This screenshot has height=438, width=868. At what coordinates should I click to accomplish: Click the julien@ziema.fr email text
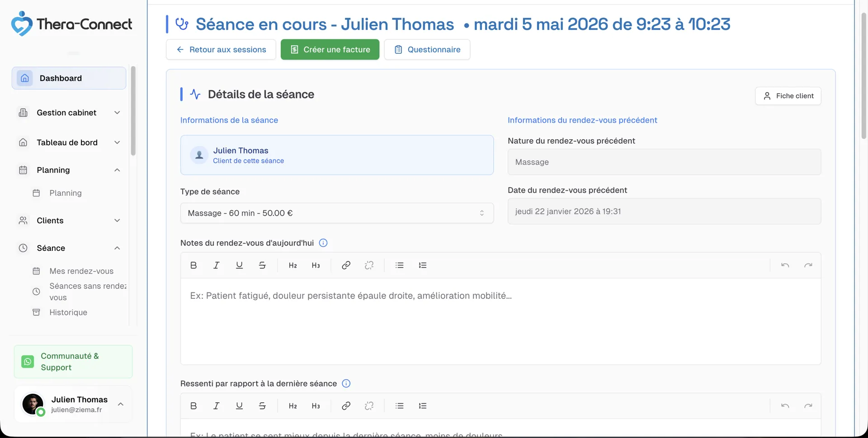click(x=76, y=410)
